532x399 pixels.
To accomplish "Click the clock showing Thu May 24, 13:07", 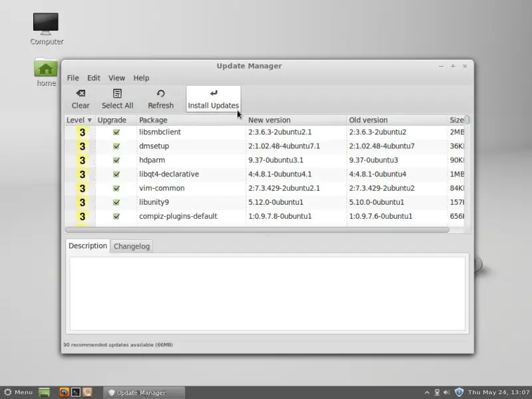I will coord(499,392).
